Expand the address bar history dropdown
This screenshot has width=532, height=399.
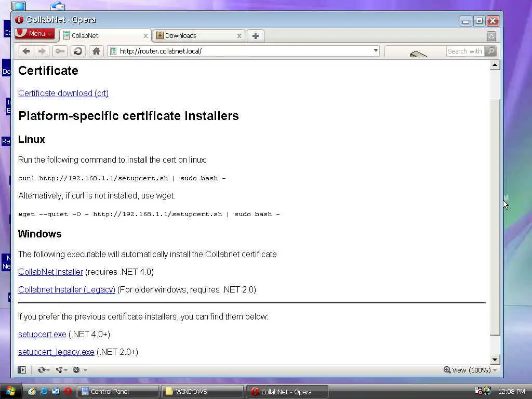click(x=376, y=51)
